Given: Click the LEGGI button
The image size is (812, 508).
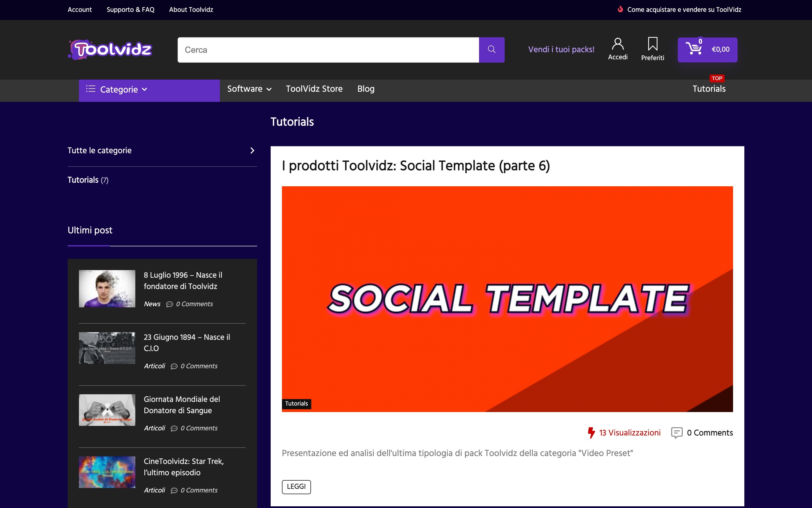Looking at the screenshot, I should coord(296,487).
